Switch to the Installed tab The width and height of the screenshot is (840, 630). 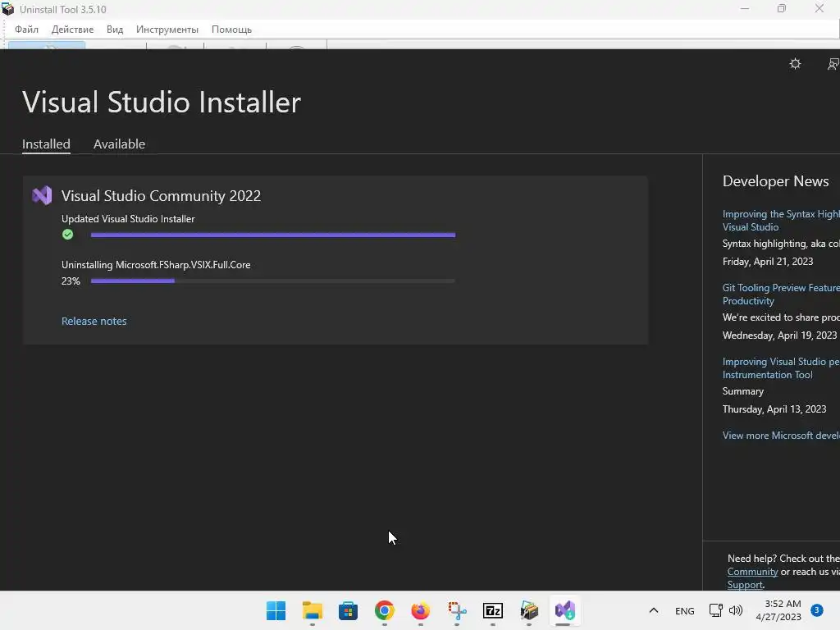46,144
